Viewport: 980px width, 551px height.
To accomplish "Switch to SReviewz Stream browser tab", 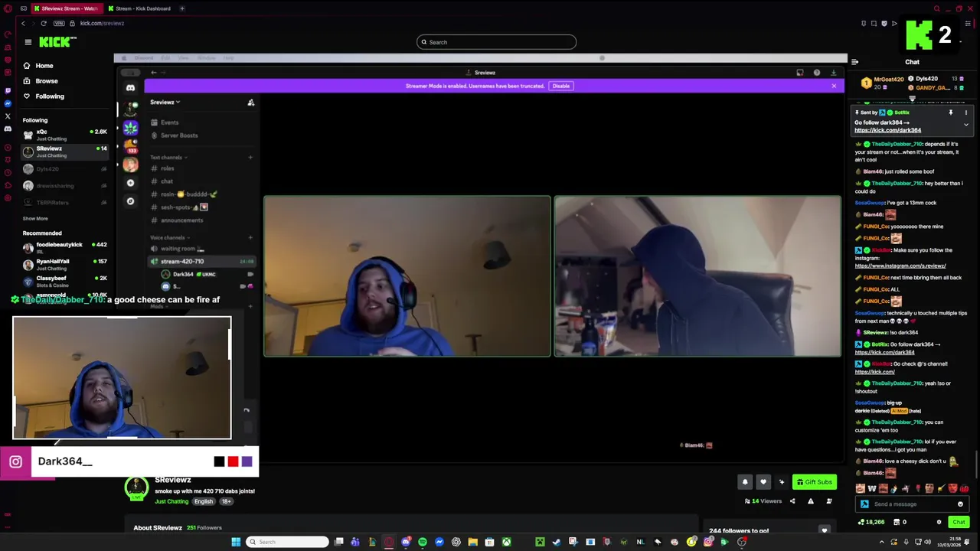I will tap(66, 8).
